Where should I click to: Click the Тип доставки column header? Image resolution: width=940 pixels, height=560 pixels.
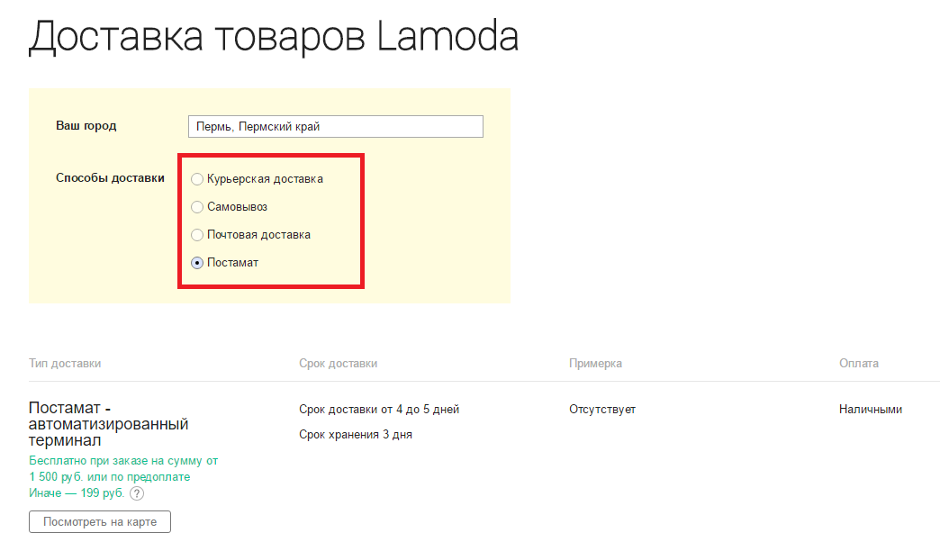[65, 364]
